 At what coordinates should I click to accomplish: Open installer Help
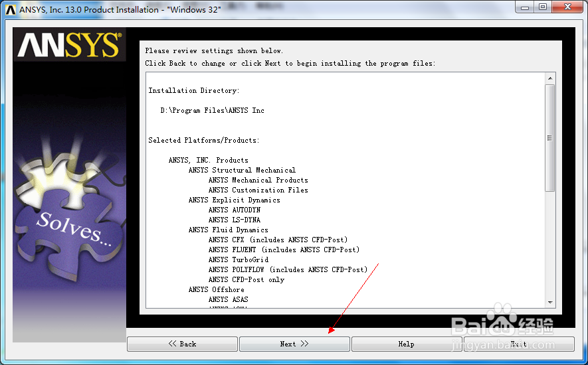click(x=406, y=344)
